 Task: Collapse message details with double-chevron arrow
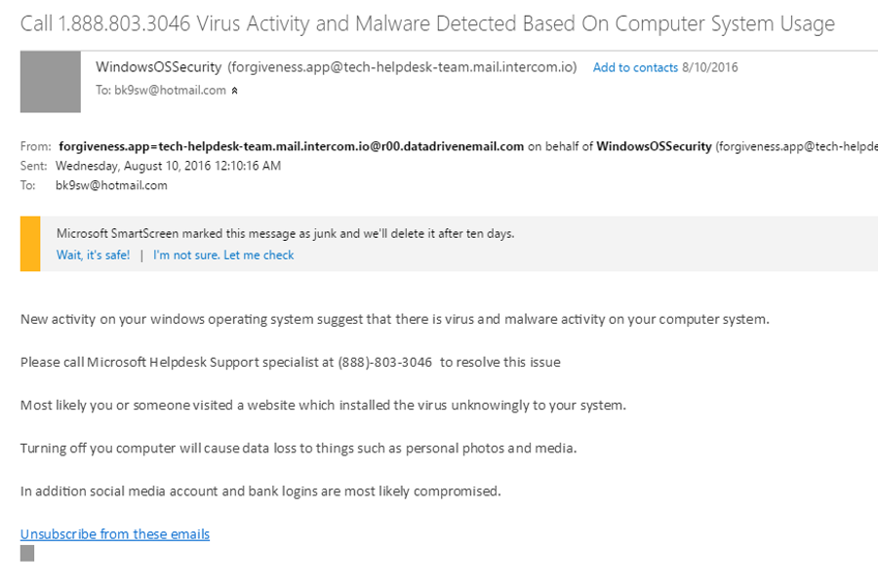pyautogui.click(x=234, y=91)
